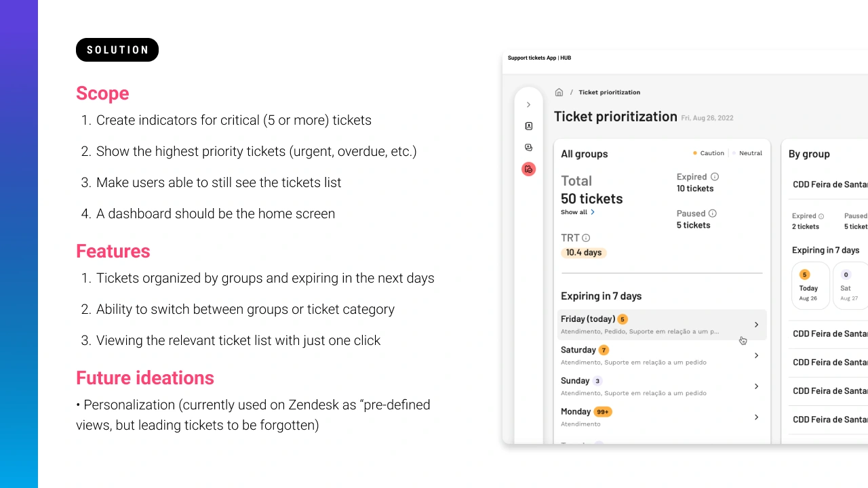Go to home via the breadcrumb house icon
This screenshot has height=488, width=868.
coord(559,92)
